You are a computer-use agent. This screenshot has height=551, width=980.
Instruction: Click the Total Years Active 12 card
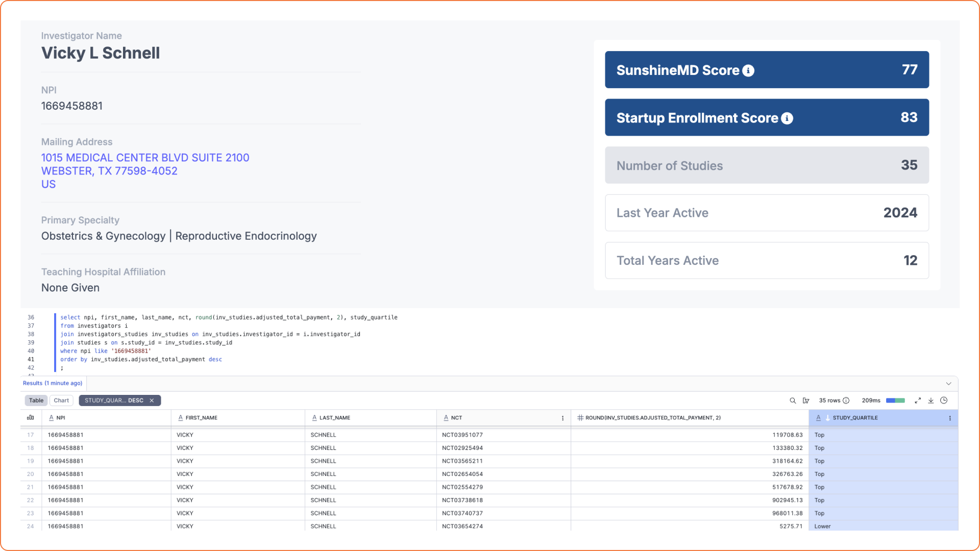coord(767,261)
